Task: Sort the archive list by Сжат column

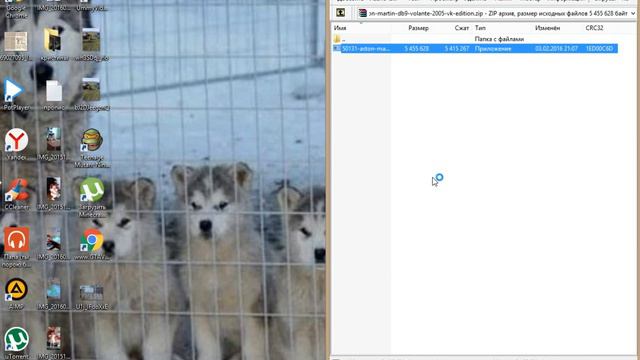Action: [x=462, y=28]
